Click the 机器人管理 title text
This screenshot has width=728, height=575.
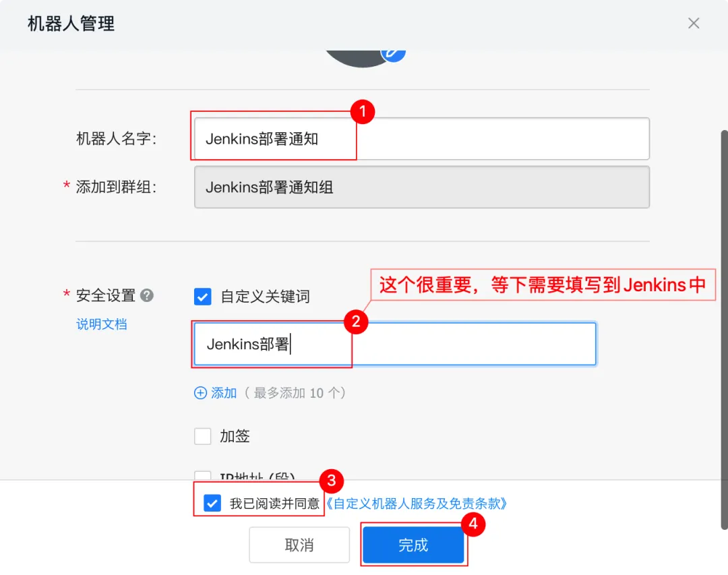71,23
